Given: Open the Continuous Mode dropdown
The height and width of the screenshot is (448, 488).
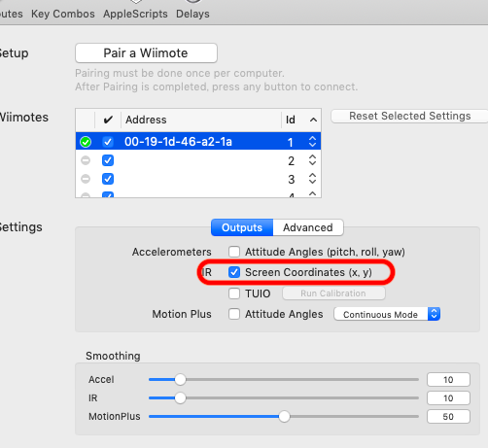Looking at the screenshot, I should pos(387,314).
